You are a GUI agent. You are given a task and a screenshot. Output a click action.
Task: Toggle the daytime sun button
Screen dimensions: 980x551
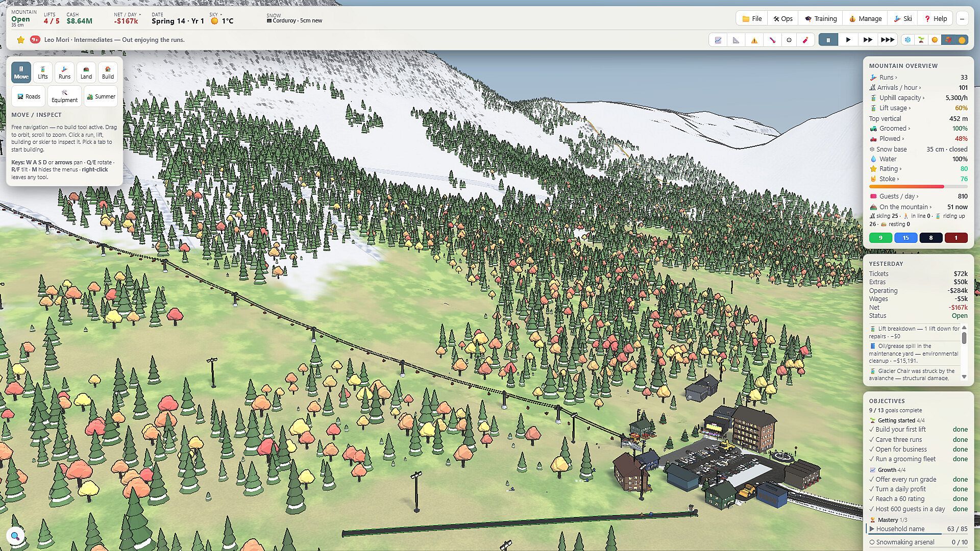click(962, 40)
